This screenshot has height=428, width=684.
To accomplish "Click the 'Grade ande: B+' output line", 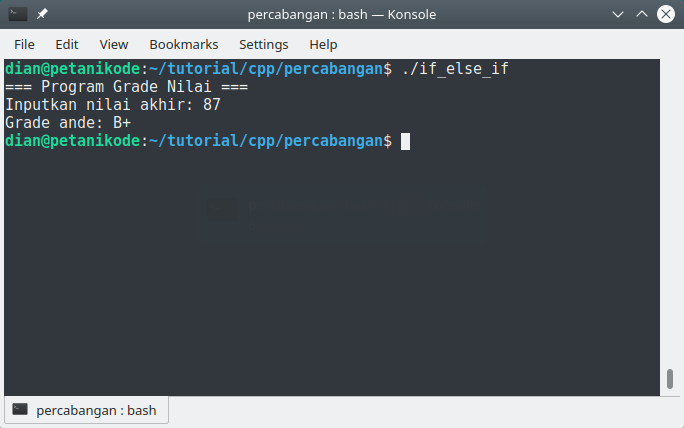I will click(x=68, y=123).
